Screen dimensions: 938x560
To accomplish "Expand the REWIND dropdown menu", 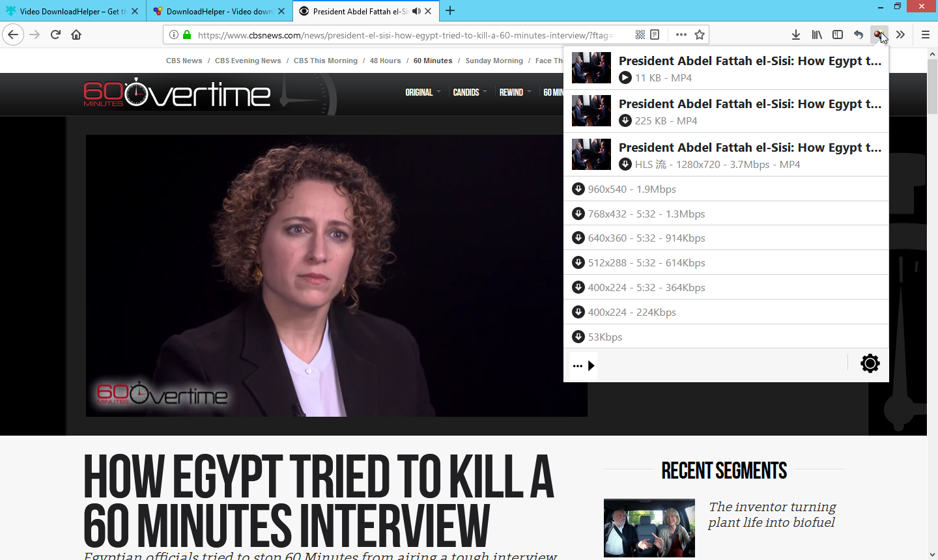I will tap(515, 92).
